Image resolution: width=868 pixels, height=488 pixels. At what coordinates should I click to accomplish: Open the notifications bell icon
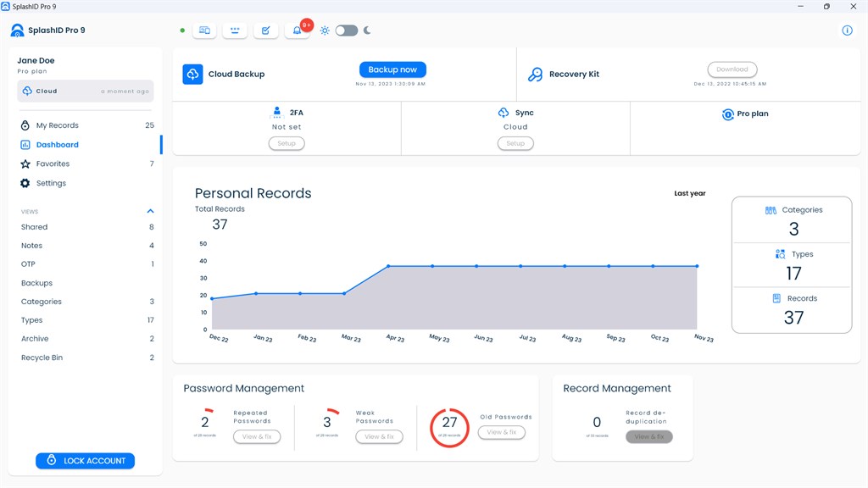(298, 30)
